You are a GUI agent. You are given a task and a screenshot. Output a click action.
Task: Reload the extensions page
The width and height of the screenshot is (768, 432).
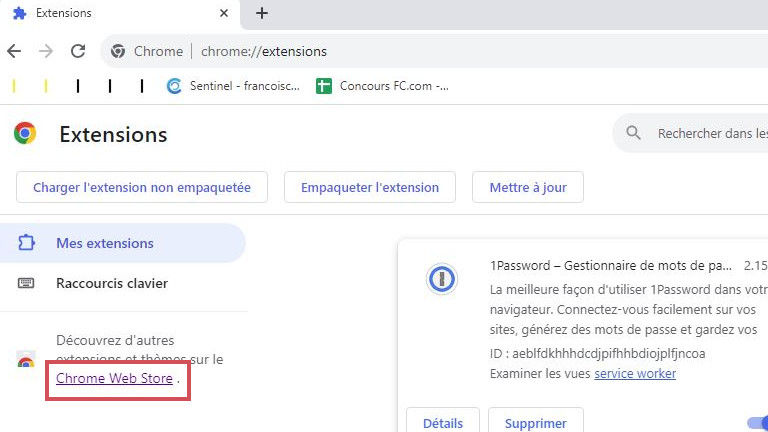[x=78, y=51]
